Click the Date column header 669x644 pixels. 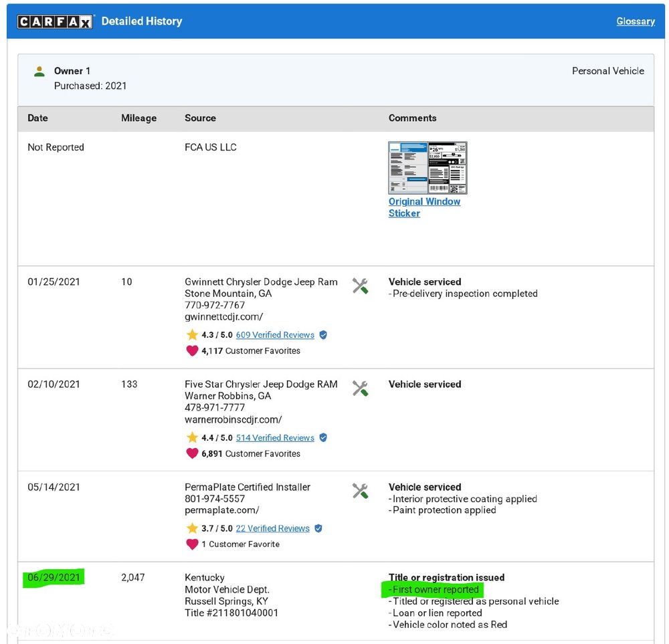pyautogui.click(x=37, y=118)
